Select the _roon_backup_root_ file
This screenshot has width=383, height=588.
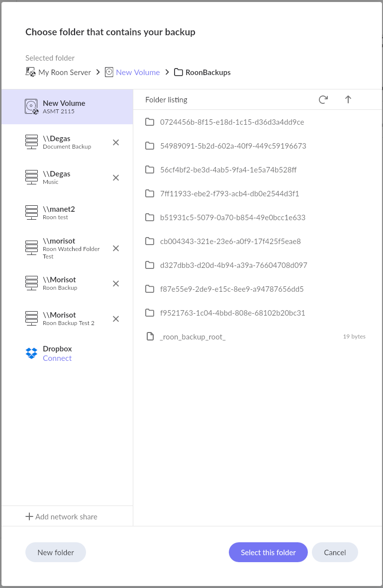tap(255, 337)
